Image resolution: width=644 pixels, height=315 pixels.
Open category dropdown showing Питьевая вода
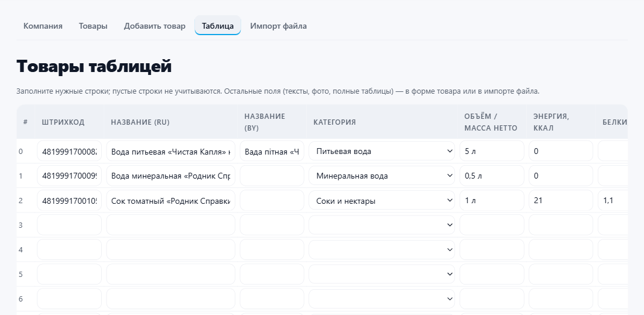pyautogui.click(x=382, y=151)
